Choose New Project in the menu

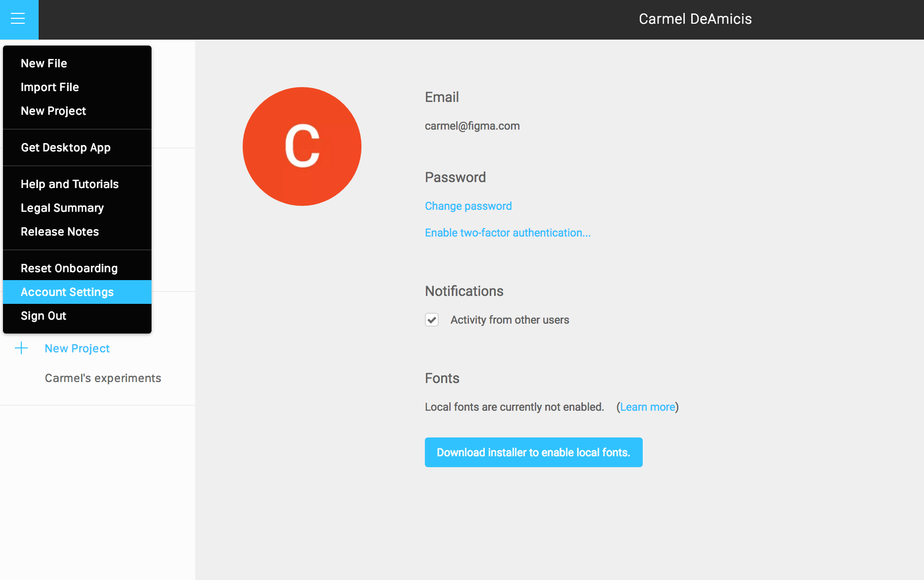point(53,110)
